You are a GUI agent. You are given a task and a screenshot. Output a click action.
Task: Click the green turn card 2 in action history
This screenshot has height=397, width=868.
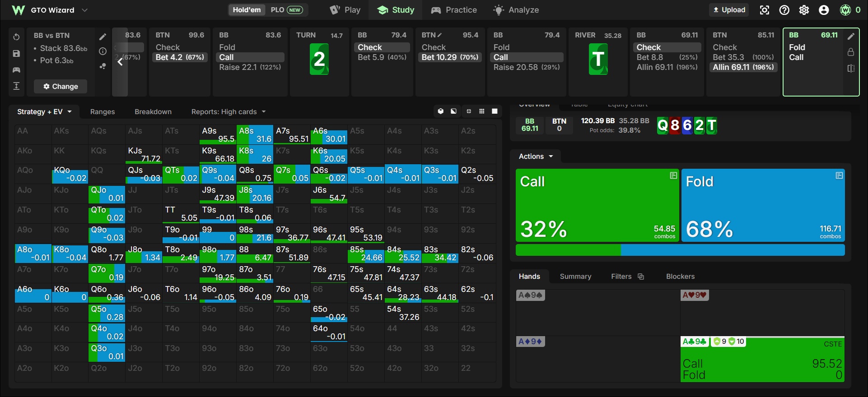tap(319, 59)
